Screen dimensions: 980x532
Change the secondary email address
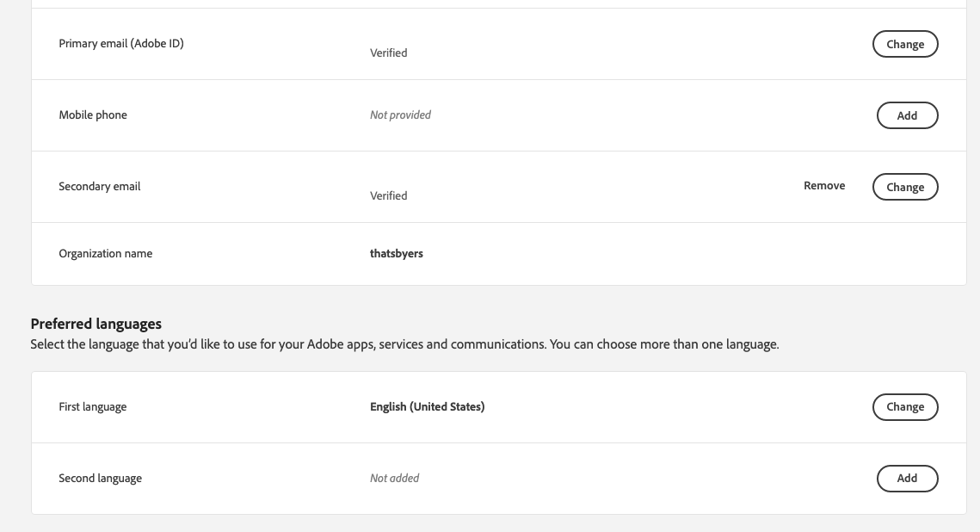tap(905, 187)
